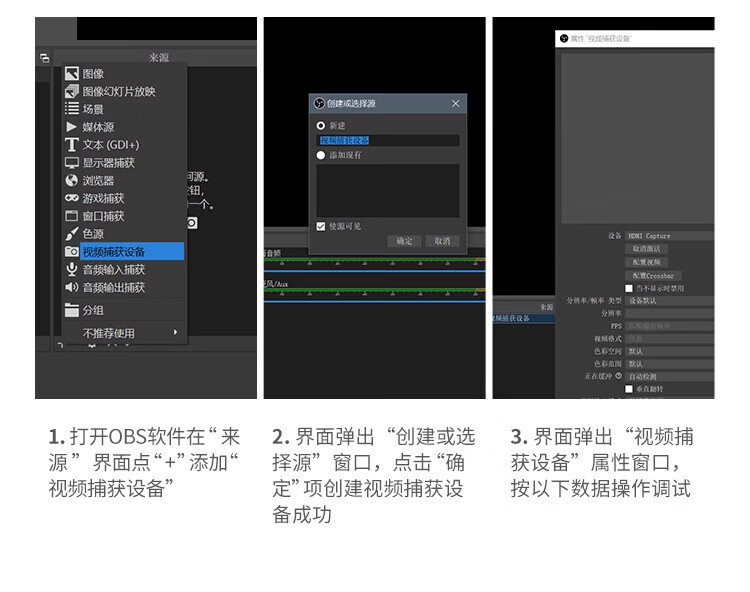
Task: Click the new source name input field
Action: pyautogui.click(x=388, y=140)
